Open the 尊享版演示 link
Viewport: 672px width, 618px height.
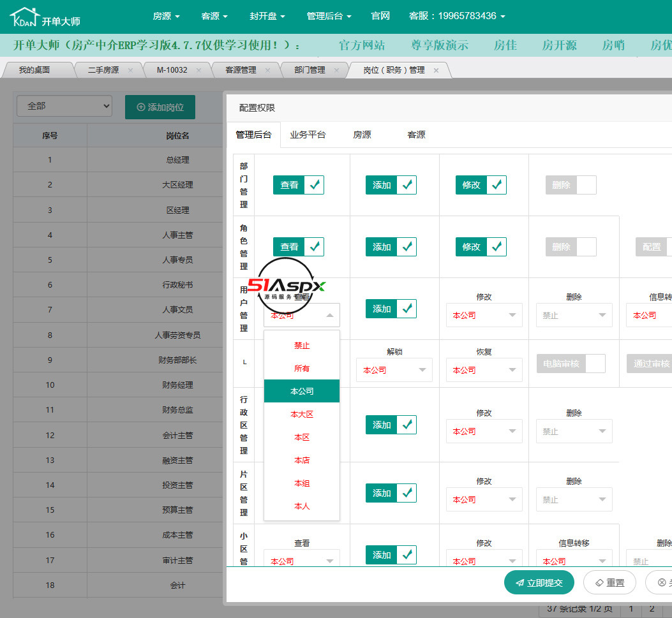point(440,45)
